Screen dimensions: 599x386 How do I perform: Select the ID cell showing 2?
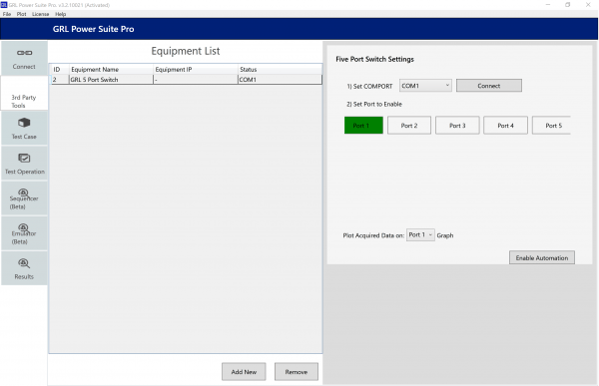pyautogui.click(x=60, y=79)
